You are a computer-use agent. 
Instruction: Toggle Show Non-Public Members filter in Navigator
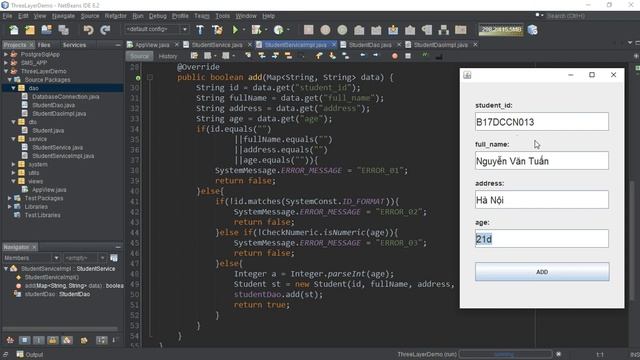pos(53,340)
